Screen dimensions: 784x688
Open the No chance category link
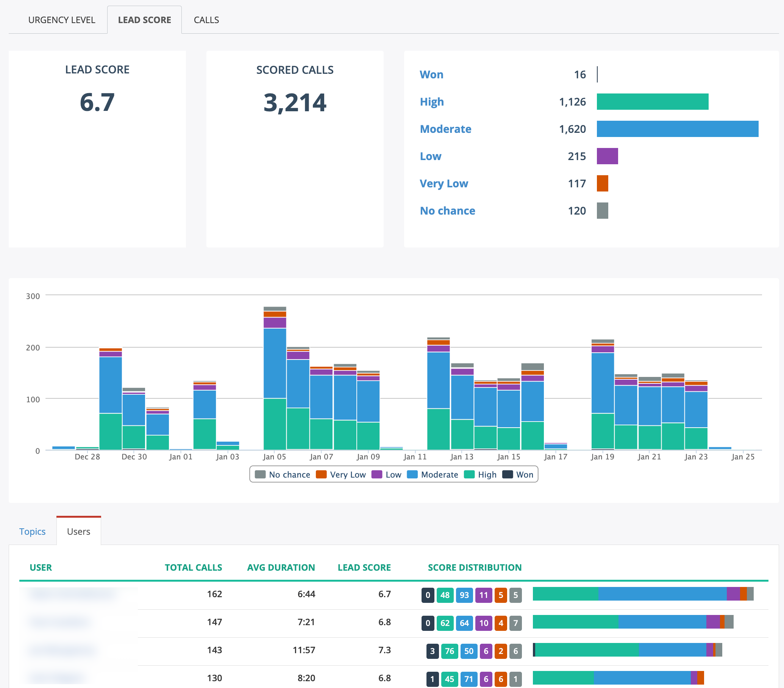tap(447, 210)
